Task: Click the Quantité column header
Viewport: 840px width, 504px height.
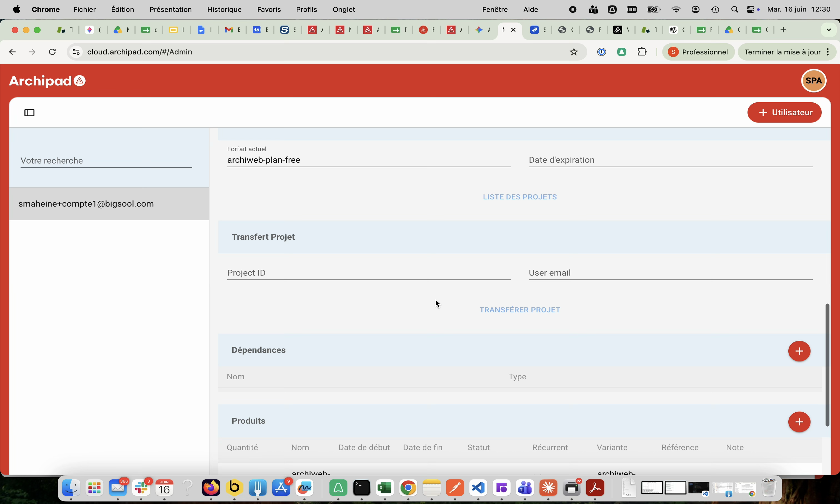Action: pos(242,448)
